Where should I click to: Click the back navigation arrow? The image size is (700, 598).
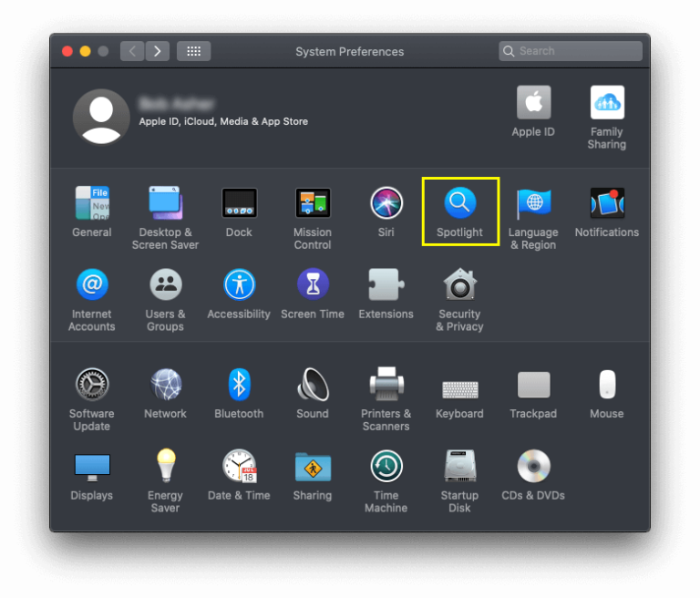(133, 51)
